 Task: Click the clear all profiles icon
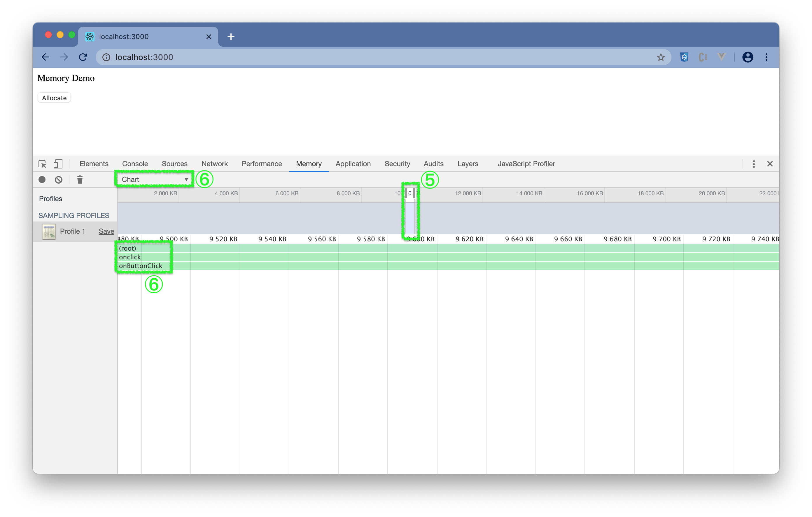(58, 180)
